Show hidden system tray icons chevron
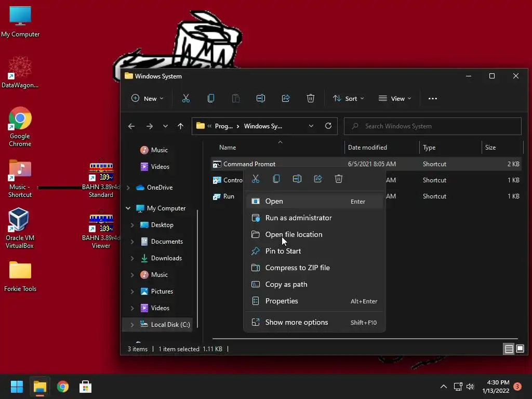 pyautogui.click(x=444, y=387)
